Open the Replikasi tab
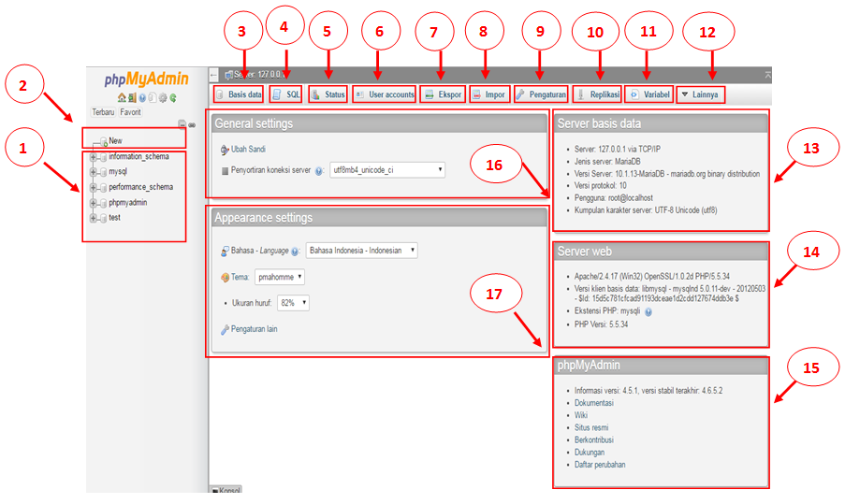This screenshot has width=845, height=504. [x=597, y=94]
